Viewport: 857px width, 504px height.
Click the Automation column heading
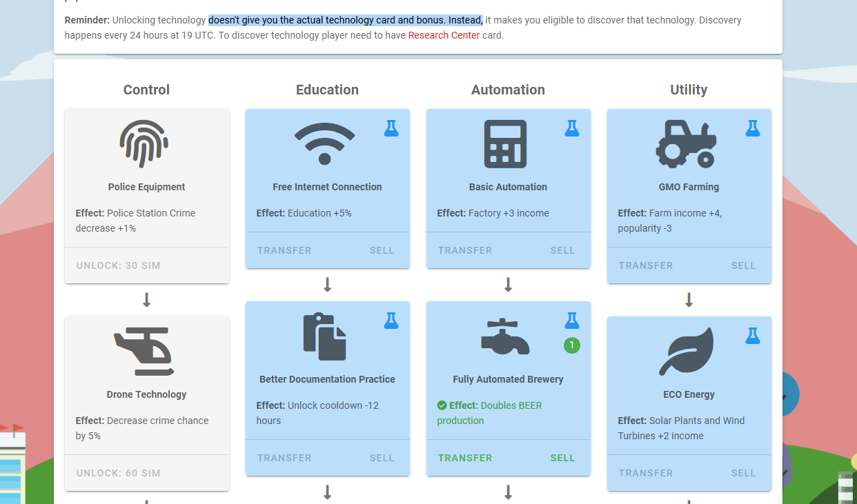[x=508, y=90]
